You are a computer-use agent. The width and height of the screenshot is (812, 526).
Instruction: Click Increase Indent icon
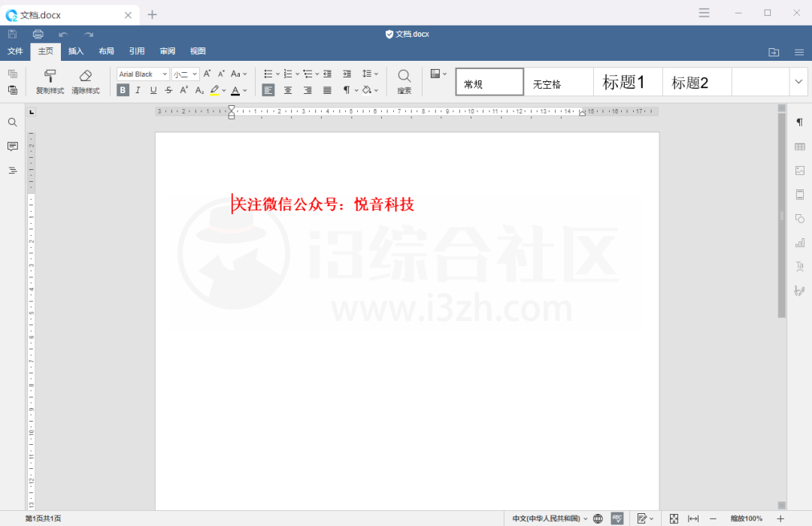click(x=347, y=74)
